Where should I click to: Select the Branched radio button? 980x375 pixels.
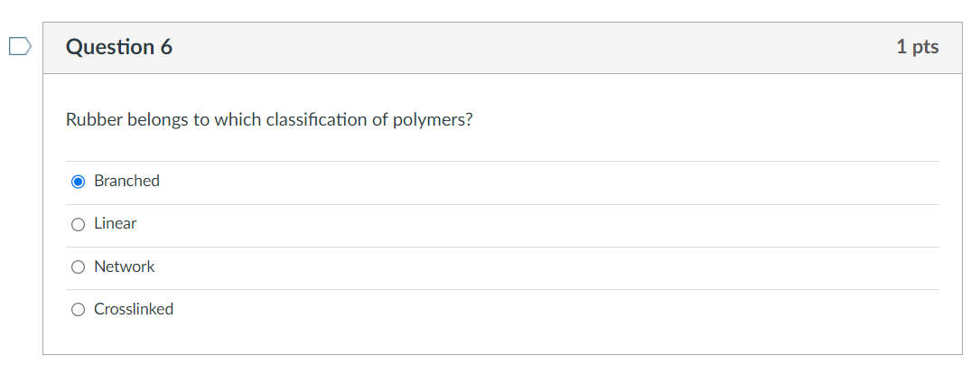pos(78,182)
